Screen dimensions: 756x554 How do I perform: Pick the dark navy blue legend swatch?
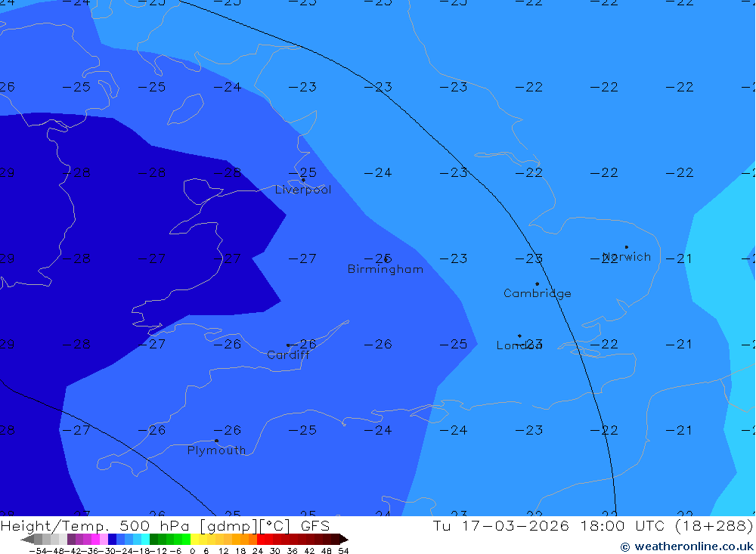pyautogui.click(x=113, y=539)
